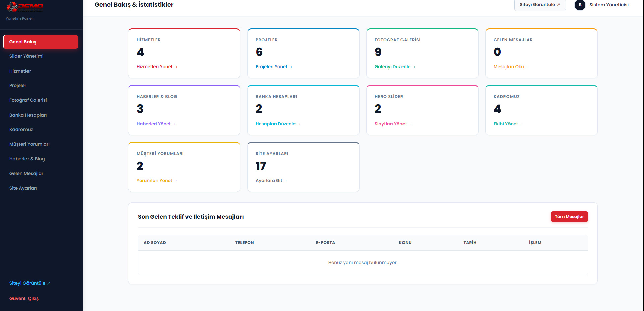Click Gelen Mesajlar card count 0

pyautogui.click(x=497, y=52)
